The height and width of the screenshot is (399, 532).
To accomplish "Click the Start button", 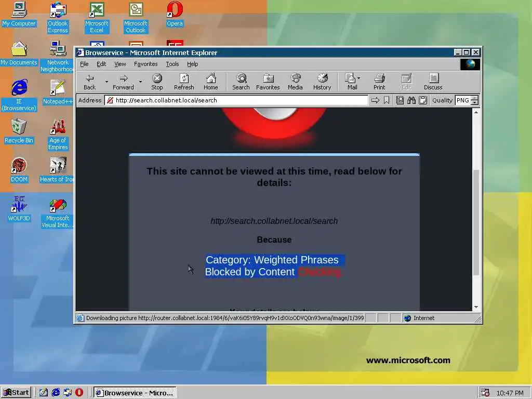I will (16, 393).
